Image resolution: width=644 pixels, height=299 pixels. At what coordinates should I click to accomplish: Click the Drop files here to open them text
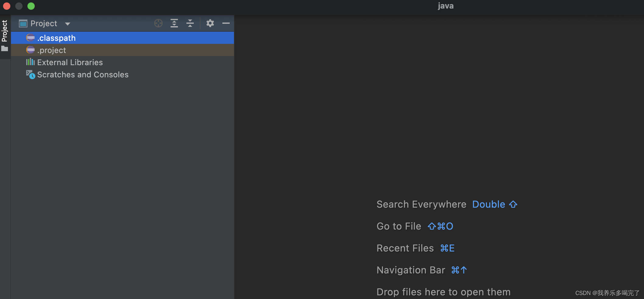444,292
